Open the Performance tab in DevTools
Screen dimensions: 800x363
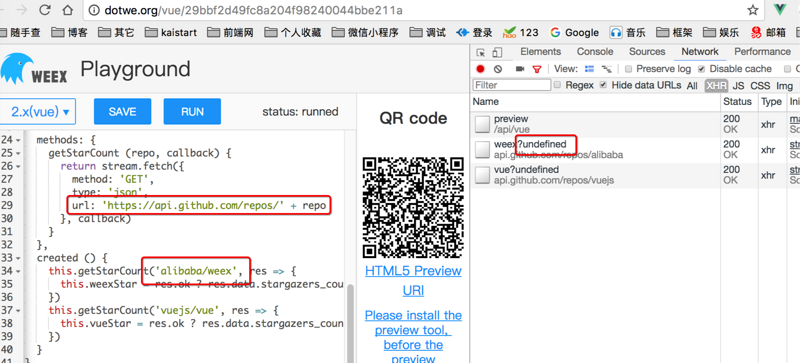(x=762, y=52)
